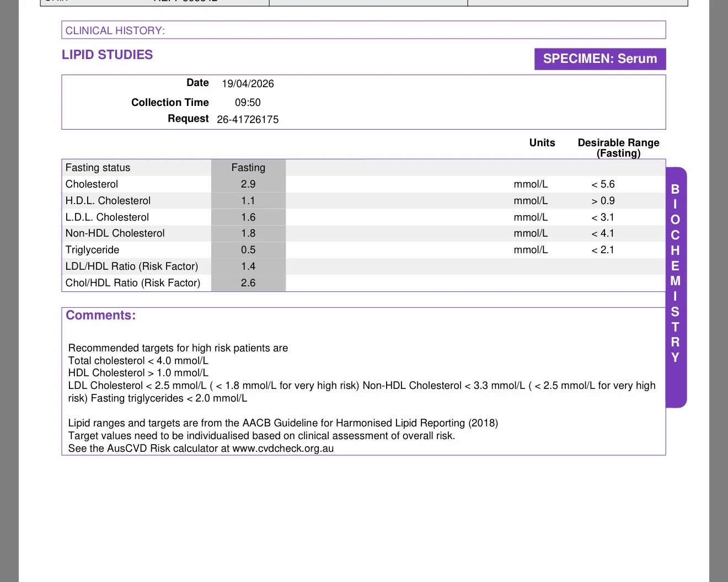Click the Fasting status value cell
The height and width of the screenshot is (582, 728).
[x=248, y=168]
